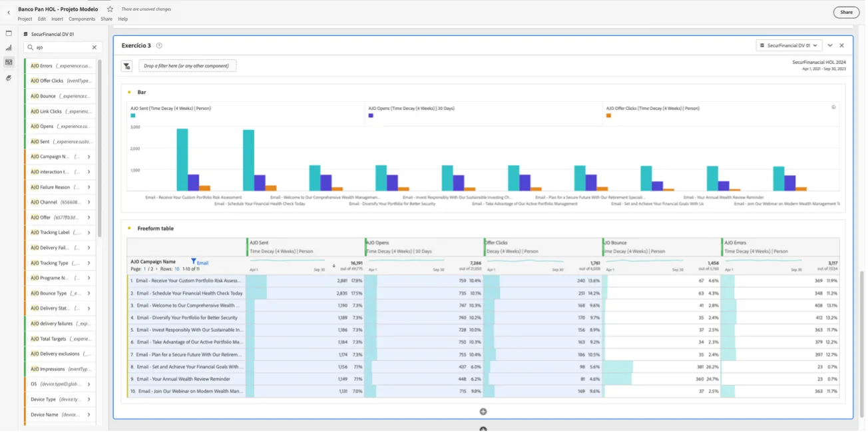Click the component search field containing ajo
Screen dimensions: 868x433
pos(63,47)
